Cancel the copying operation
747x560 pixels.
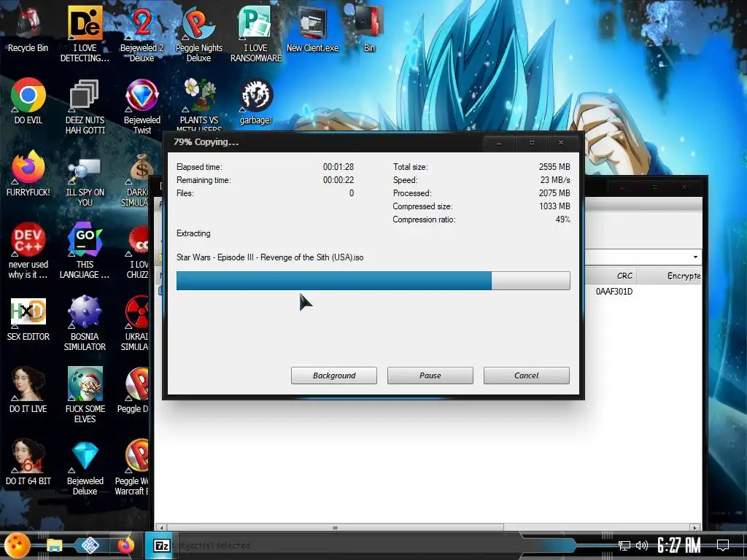click(x=527, y=376)
